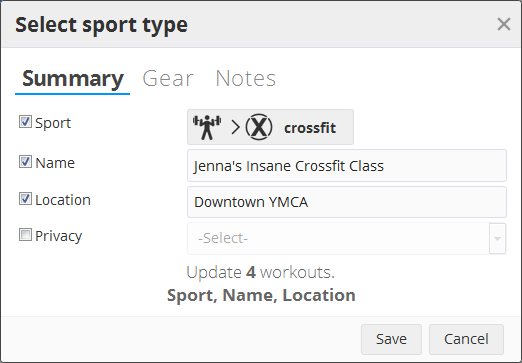522x363 pixels.
Task: Click the crossfit label text
Action: click(310, 128)
